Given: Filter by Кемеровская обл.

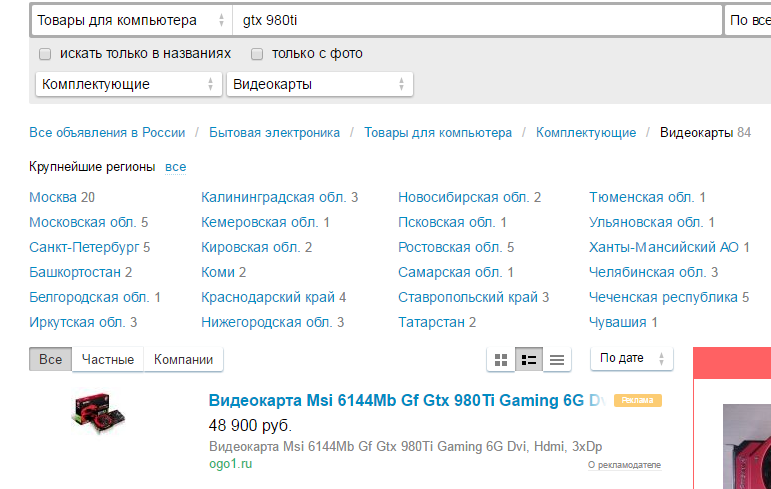Looking at the screenshot, I should click(260, 222).
